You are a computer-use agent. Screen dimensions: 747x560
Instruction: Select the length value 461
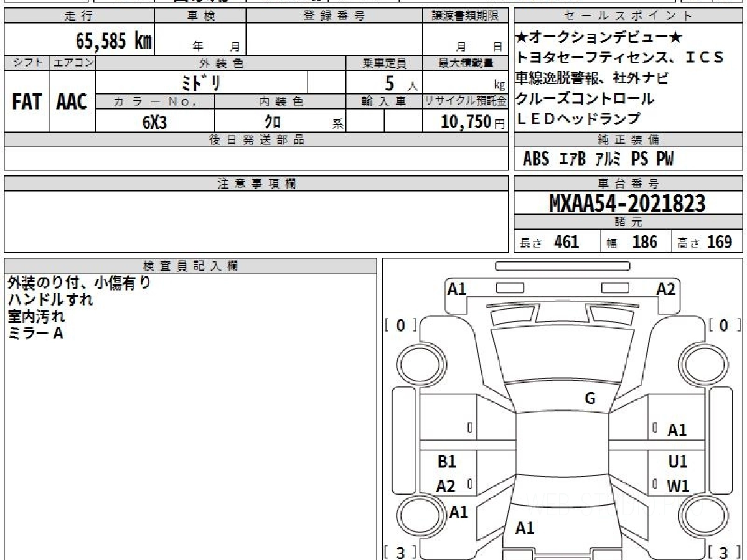click(566, 242)
